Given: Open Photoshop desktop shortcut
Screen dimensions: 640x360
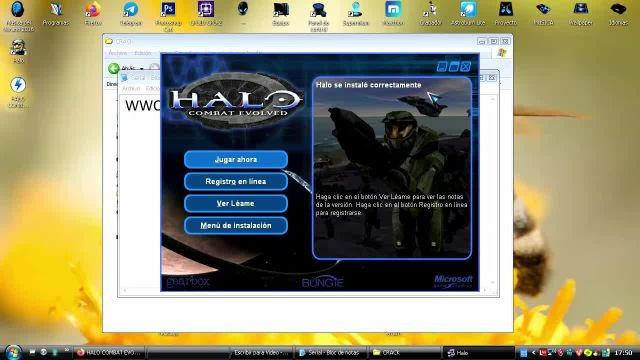Looking at the screenshot, I should (168, 16).
